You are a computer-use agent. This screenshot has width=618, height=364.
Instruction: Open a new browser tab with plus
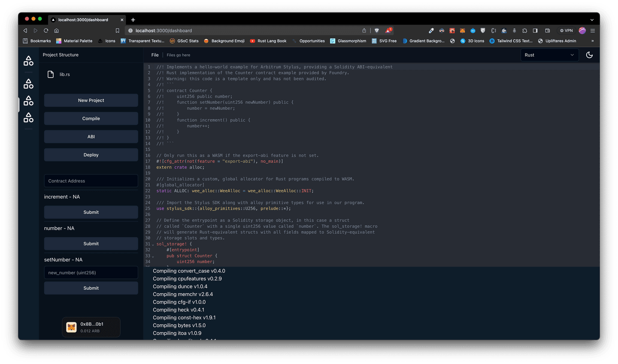click(x=133, y=20)
